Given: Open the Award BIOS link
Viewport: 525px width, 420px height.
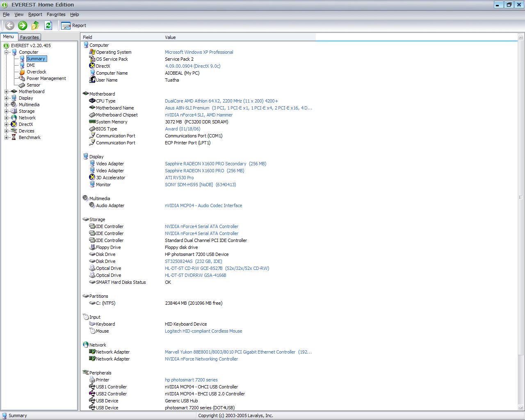Looking at the screenshot, I should (x=183, y=129).
